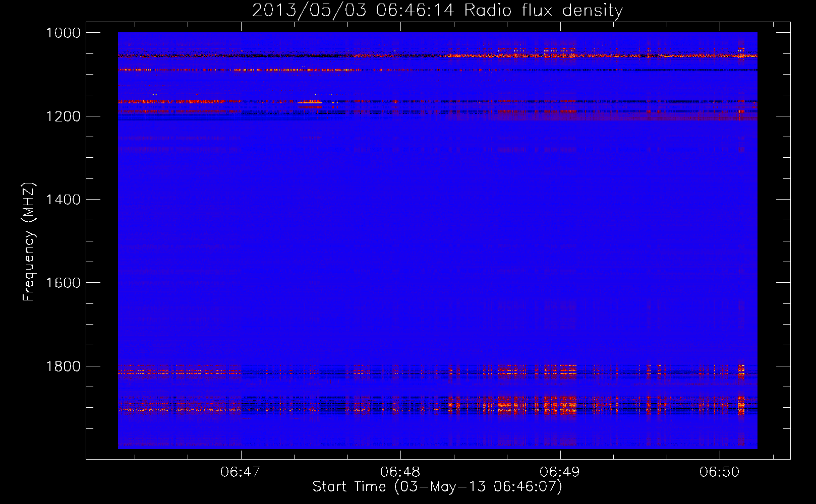The width and height of the screenshot is (816, 504).
Task: Click the 1200 frequency tick label
Action: [64, 116]
